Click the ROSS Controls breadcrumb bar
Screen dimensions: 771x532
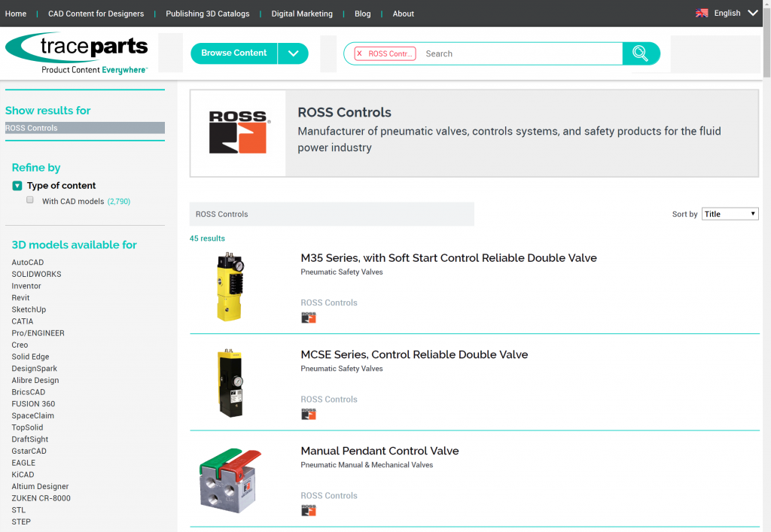pyautogui.click(x=331, y=214)
